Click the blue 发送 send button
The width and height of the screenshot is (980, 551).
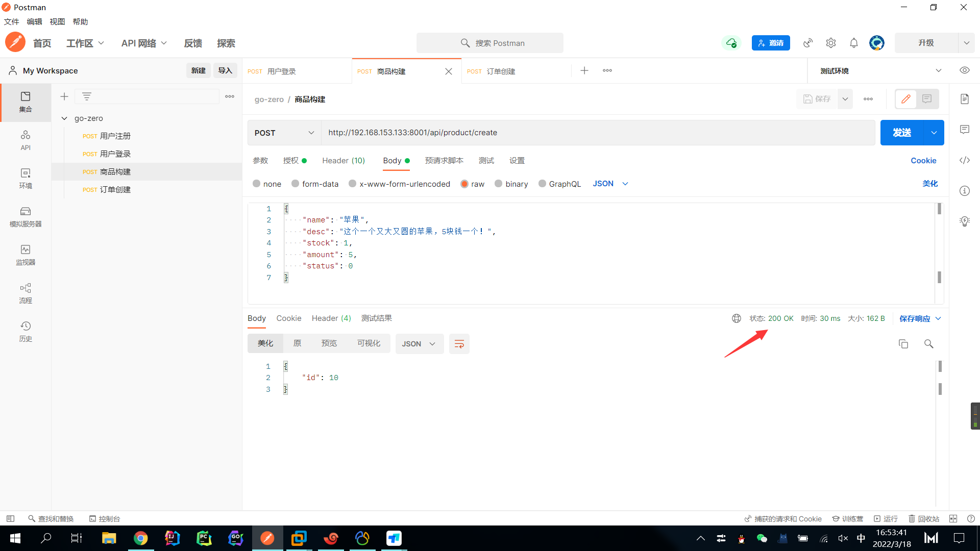point(901,133)
